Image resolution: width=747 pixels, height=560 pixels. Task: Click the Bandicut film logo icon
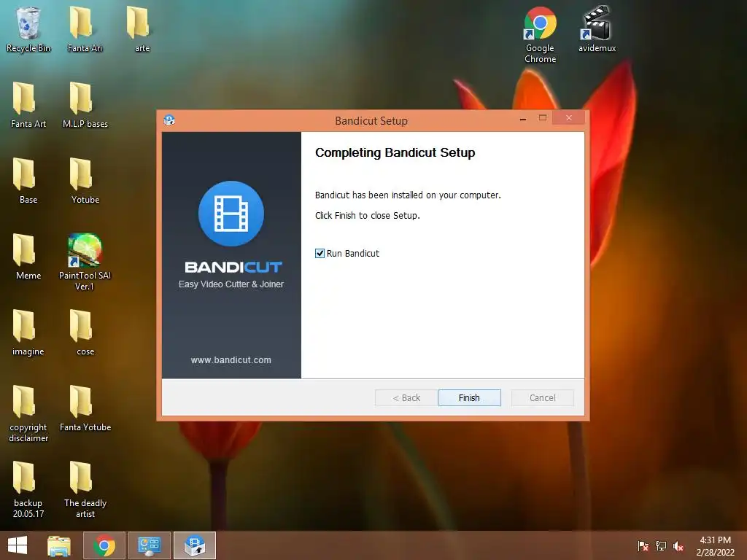(231, 214)
